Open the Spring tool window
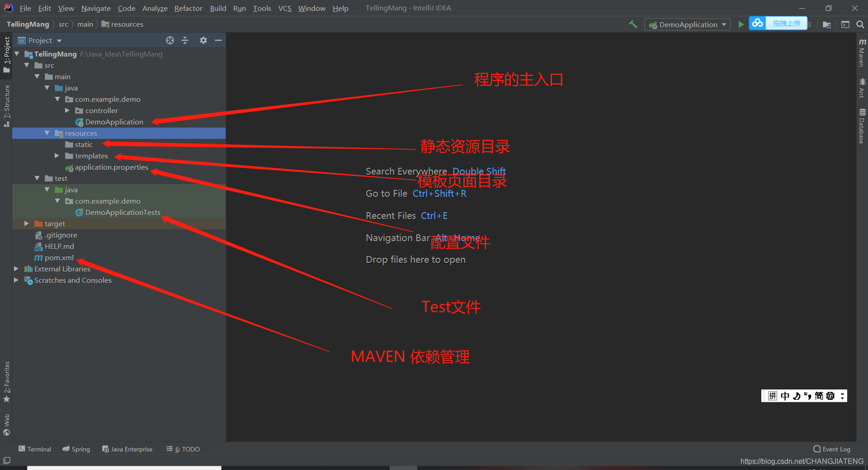868x470 pixels. coord(76,449)
